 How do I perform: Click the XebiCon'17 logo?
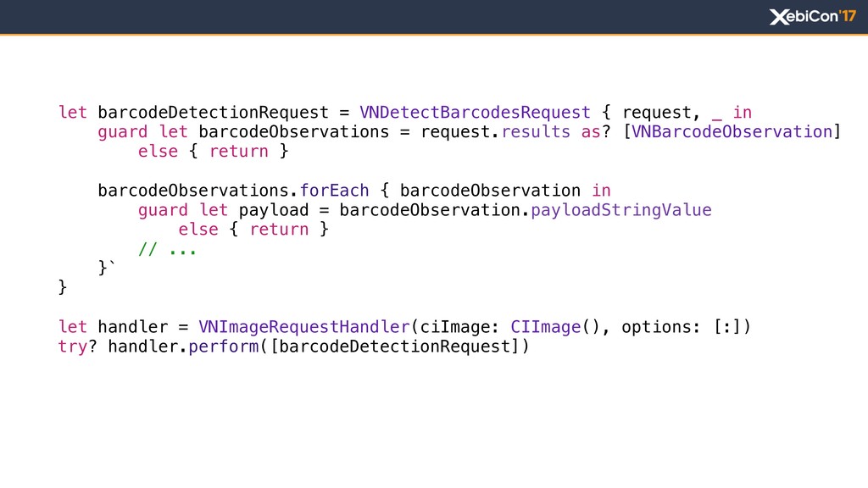[813, 17]
